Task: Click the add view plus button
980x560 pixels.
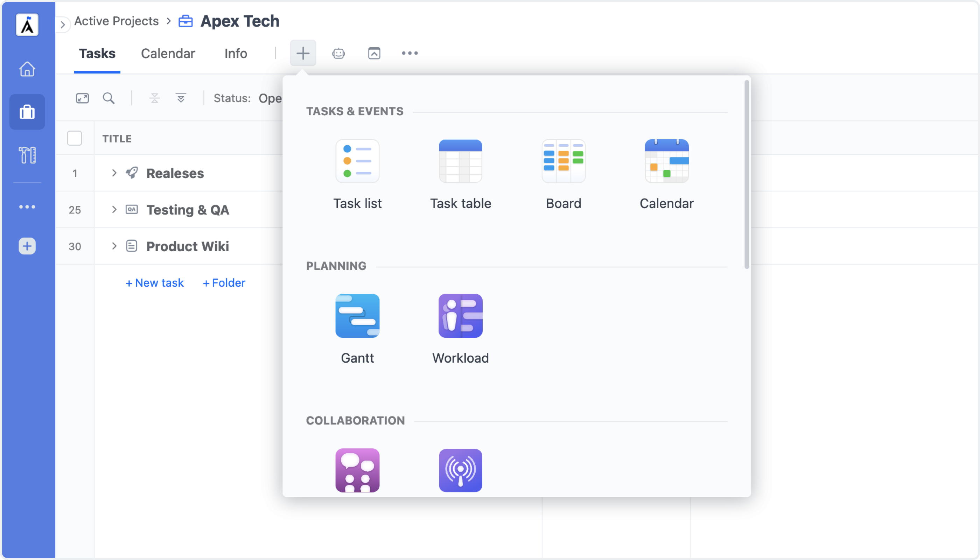Action: pos(303,53)
